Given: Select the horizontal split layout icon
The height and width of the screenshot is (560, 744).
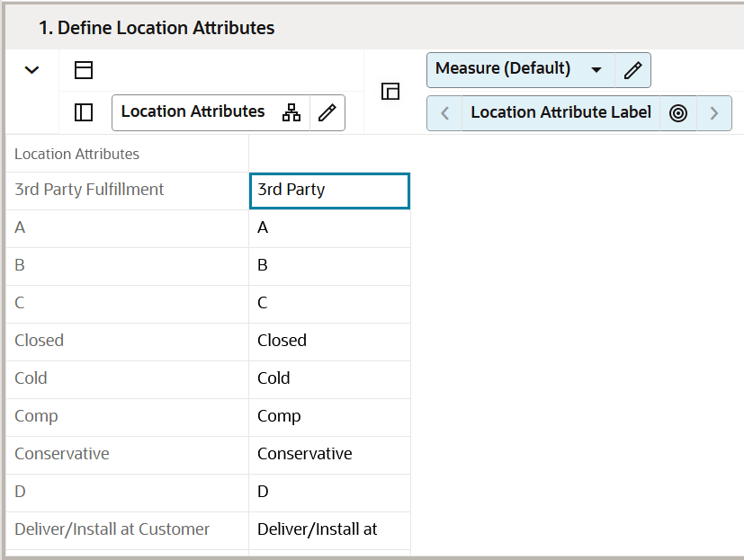Looking at the screenshot, I should [82, 69].
